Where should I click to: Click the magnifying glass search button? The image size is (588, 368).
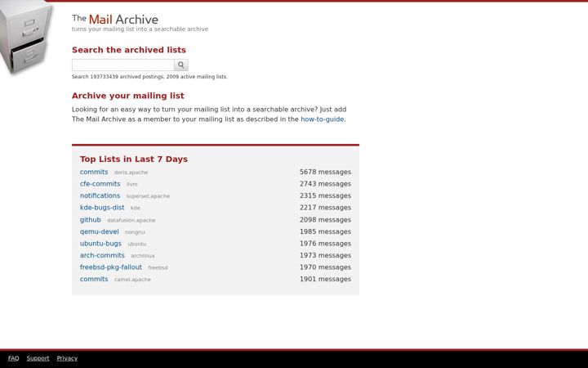pyautogui.click(x=180, y=65)
